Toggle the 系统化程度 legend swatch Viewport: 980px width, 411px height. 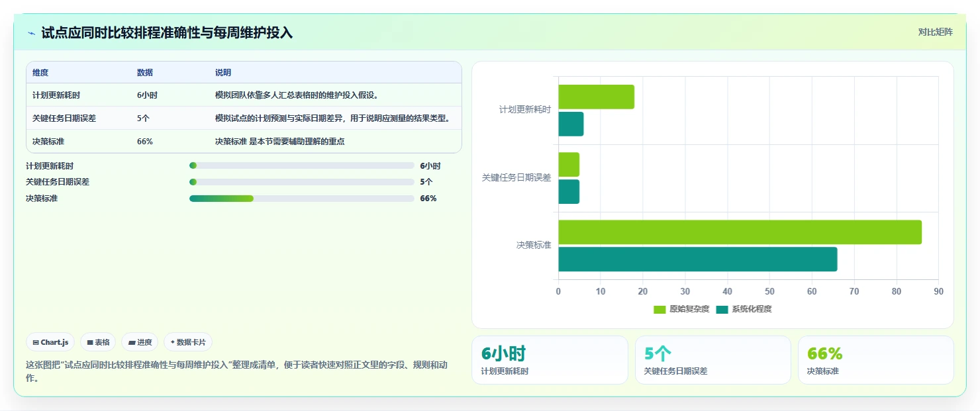point(722,309)
